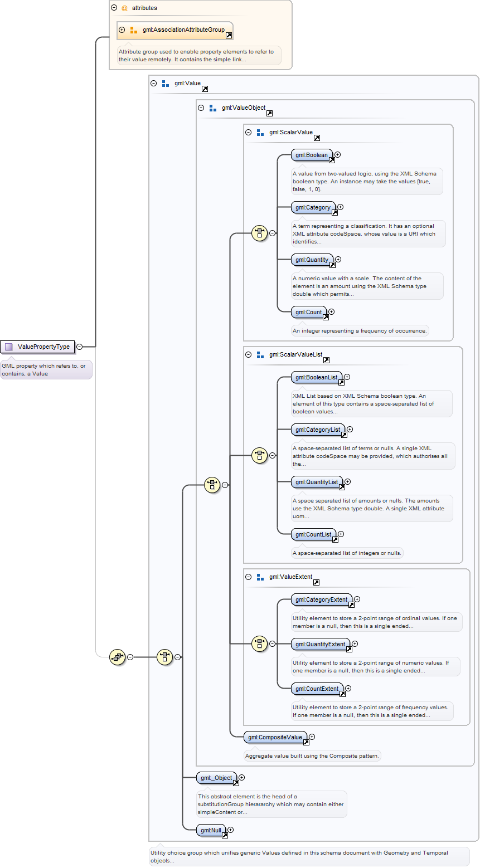Click the ValueExtent choice compositor icon

click(x=259, y=643)
